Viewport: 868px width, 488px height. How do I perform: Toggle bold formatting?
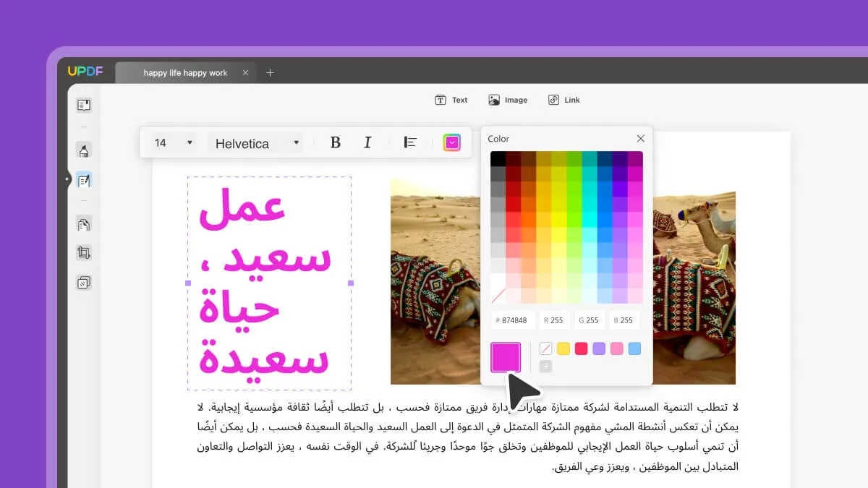click(x=335, y=142)
